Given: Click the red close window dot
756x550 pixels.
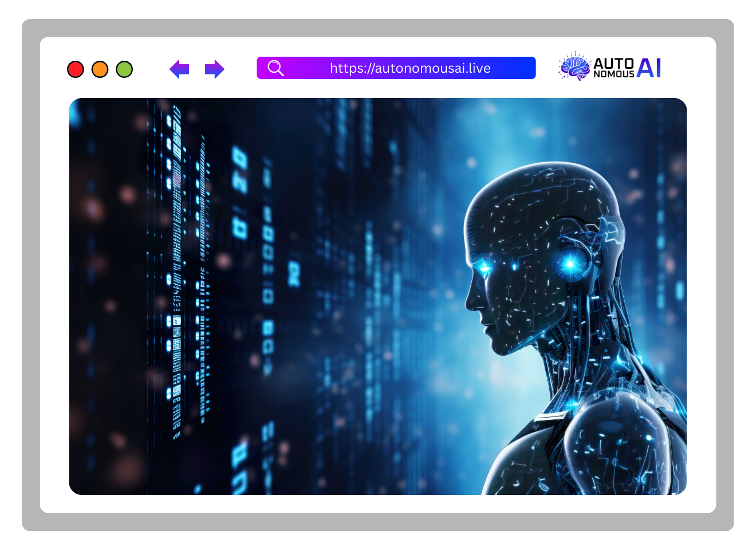Looking at the screenshot, I should [76, 69].
